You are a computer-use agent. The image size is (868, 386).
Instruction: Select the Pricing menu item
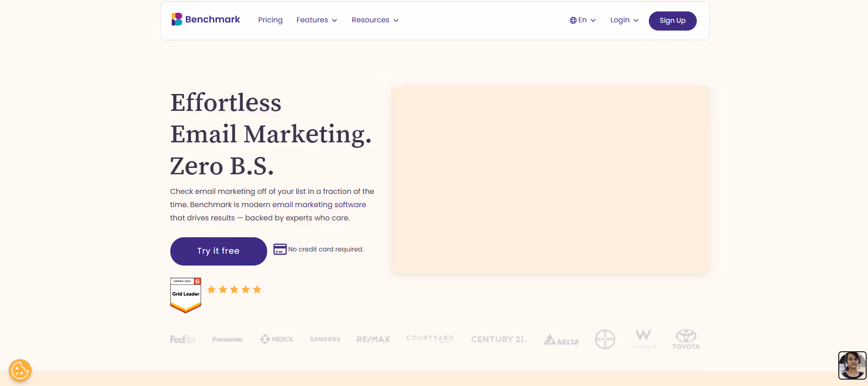(x=270, y=20)
